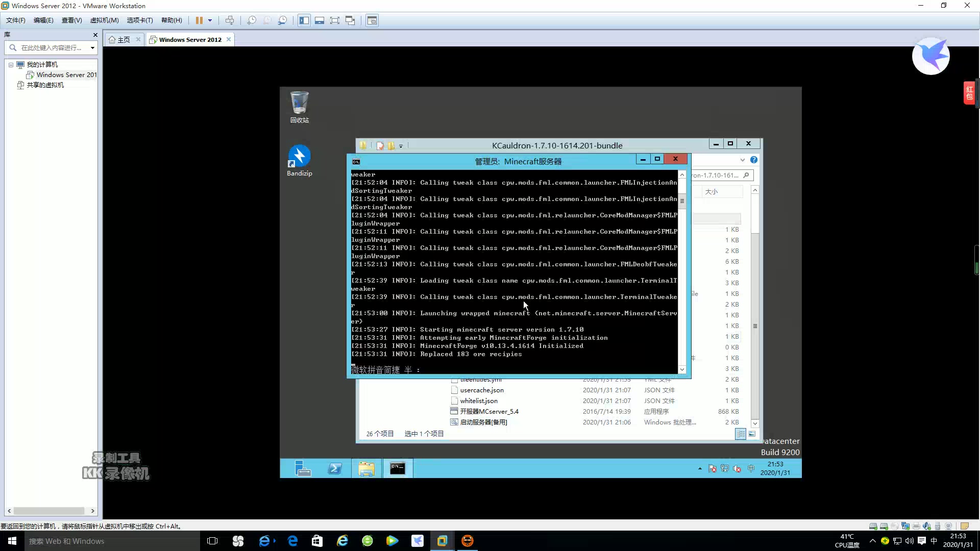Screen dimensions: 980x551
Task: Select 共享的虚拟机 in the library
Action: pos(45,85)
